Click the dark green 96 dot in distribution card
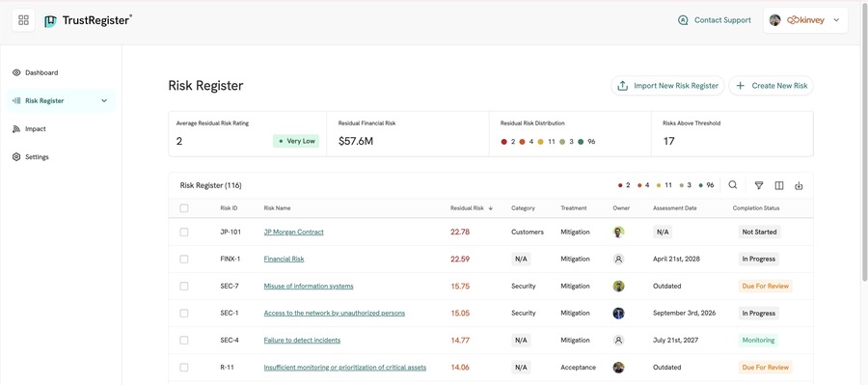The width and height of the screenshot is (868, 385). pos(581,142)
